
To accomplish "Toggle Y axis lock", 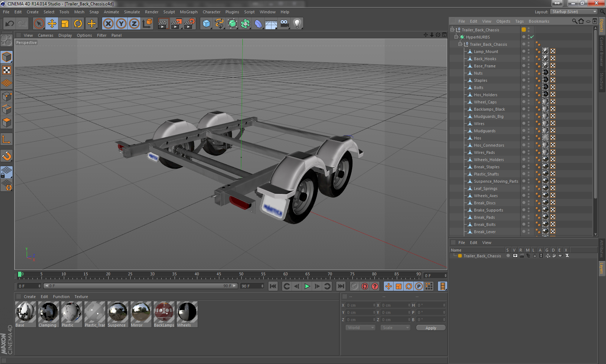I will [x=121, y=24].
